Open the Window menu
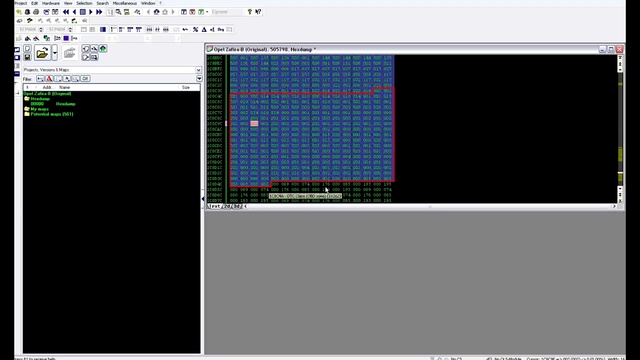The width and height of the screenshot is (640, 360). coord(148,3)
